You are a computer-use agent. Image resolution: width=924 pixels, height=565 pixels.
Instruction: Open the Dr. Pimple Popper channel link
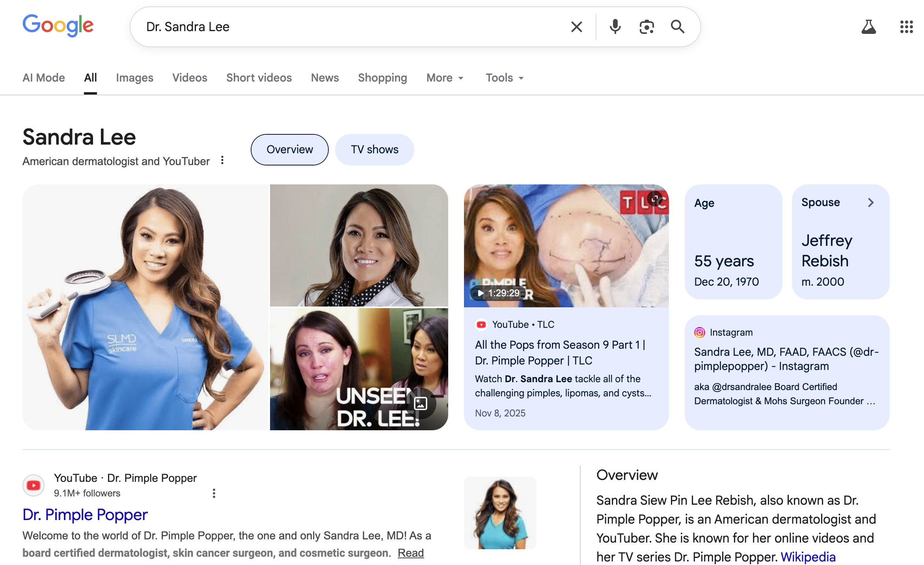pos(85,515)
